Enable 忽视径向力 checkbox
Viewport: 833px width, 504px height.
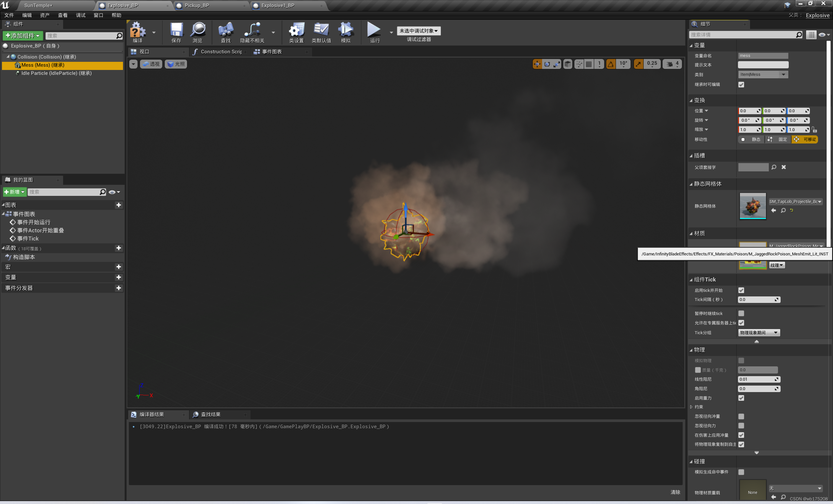coord(741,426)
